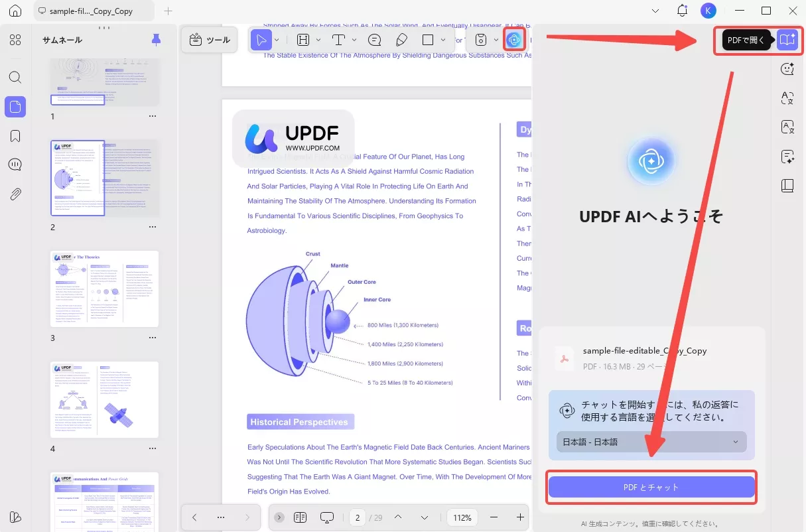This screenshot has height=532, width=806.
Task: Open the bookmarks panel icon
Action: pos(15,136)
